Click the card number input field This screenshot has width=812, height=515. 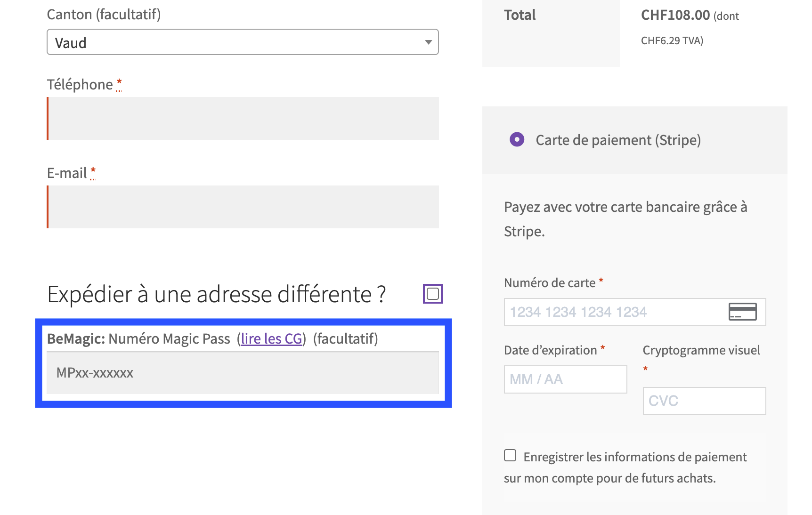pos(612,312)
